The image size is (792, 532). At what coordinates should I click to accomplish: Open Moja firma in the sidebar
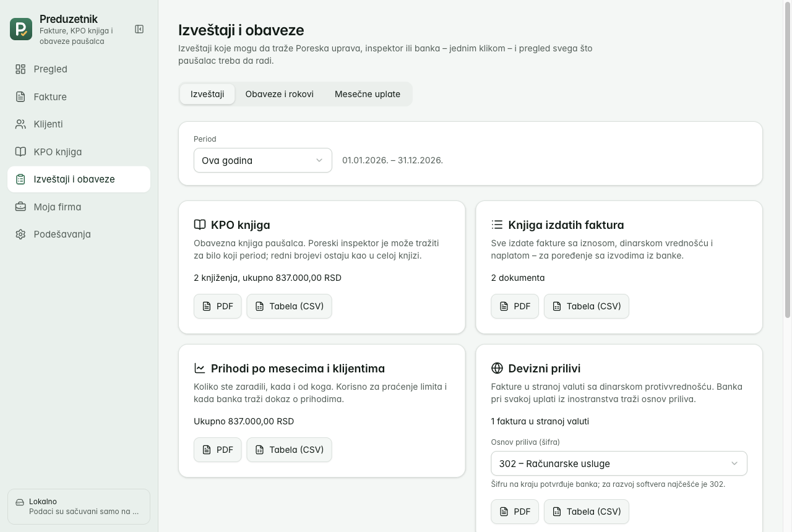pyautogui.click(x=79, y=207)
